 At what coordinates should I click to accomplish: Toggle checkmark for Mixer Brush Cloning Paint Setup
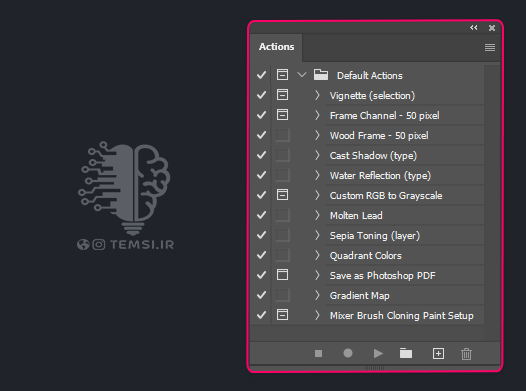[261, 315]
